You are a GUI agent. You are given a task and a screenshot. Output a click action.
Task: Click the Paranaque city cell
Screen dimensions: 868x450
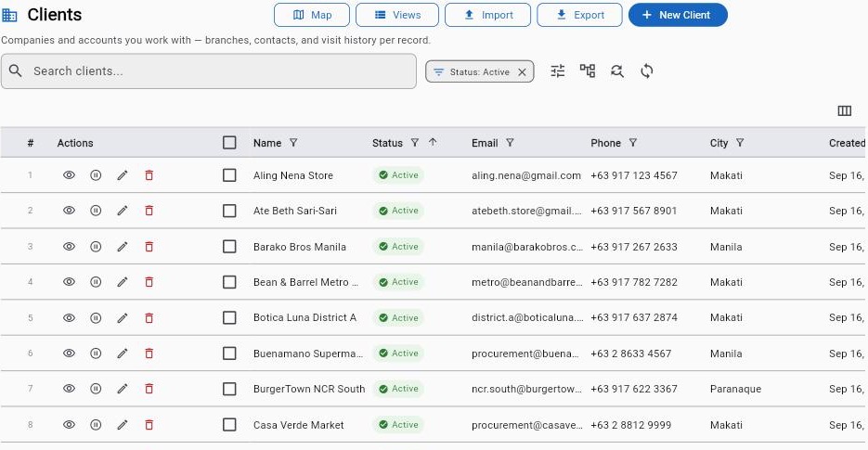(x=735, y=389)
